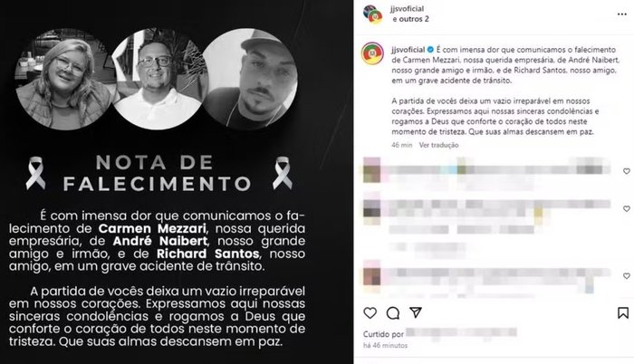Click the 'Ver tradução' translation link
The height and width of the screenshot is (364, 634).
pos(438,145)
